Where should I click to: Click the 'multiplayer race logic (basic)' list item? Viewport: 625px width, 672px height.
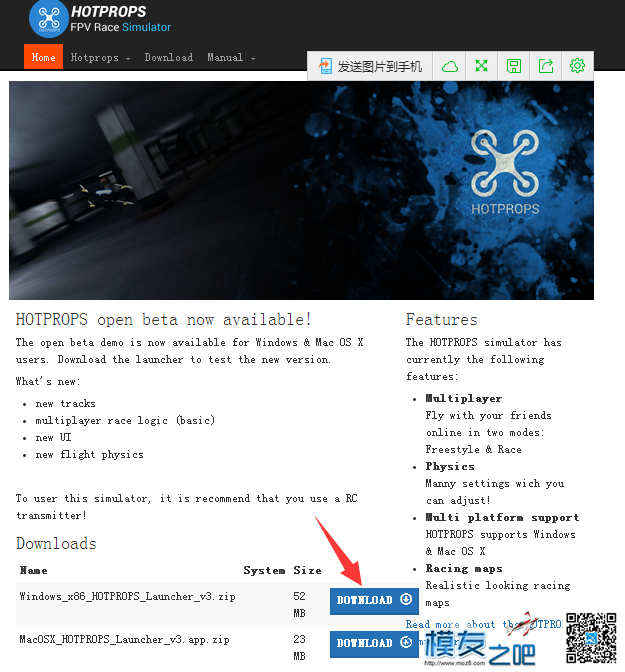(125, 420)
